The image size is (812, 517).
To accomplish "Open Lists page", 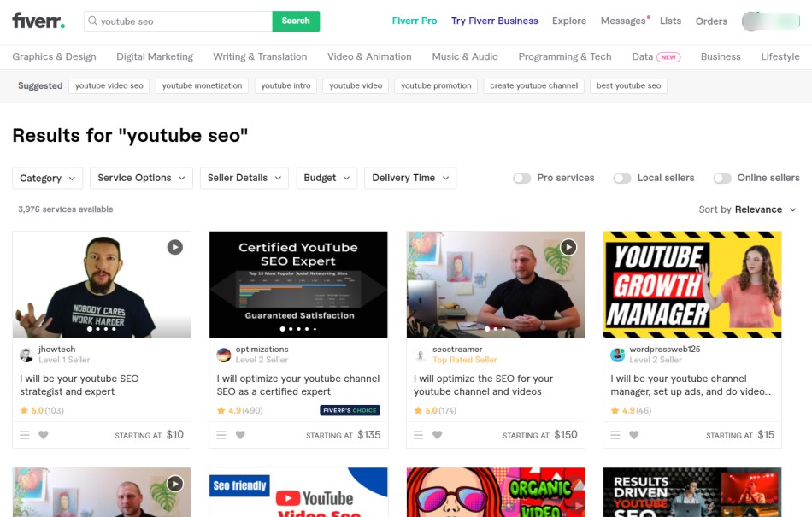I will click(671, 21).
